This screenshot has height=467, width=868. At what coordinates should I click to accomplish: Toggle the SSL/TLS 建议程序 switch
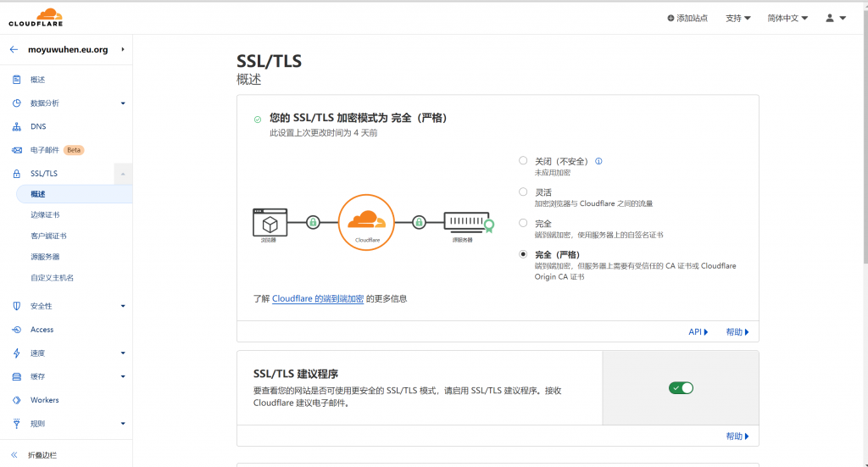click(681, 388)
